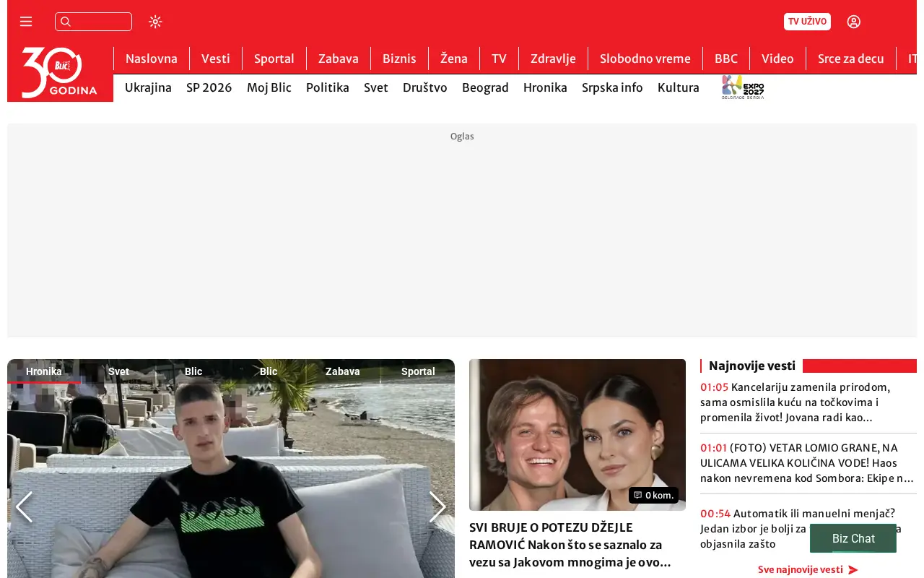Open the Biz Chat widget
924x578 pixels.
[x=853, y=538]
